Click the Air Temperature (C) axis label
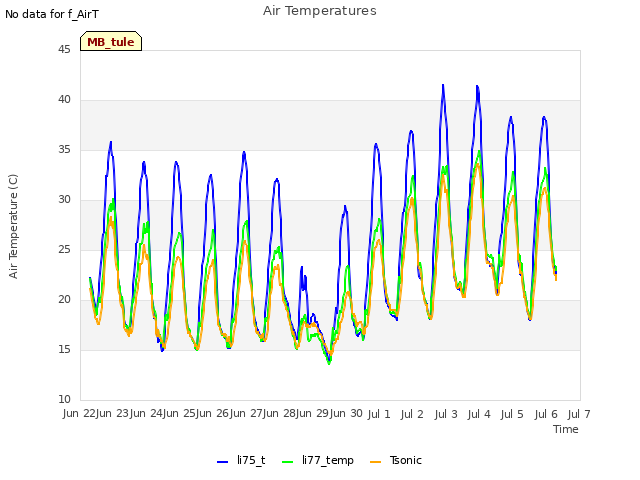Viewport: 640px width, 480px height. point(13,226)
